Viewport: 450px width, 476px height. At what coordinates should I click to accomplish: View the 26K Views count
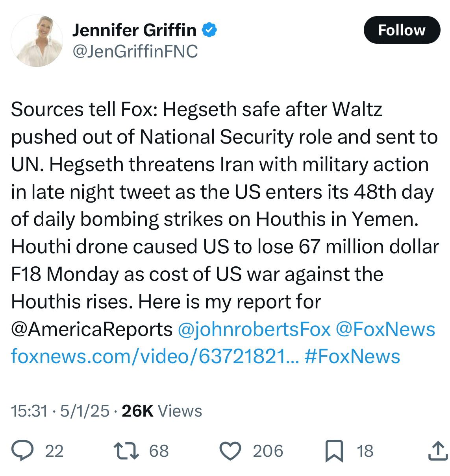[x=162, y=411]
